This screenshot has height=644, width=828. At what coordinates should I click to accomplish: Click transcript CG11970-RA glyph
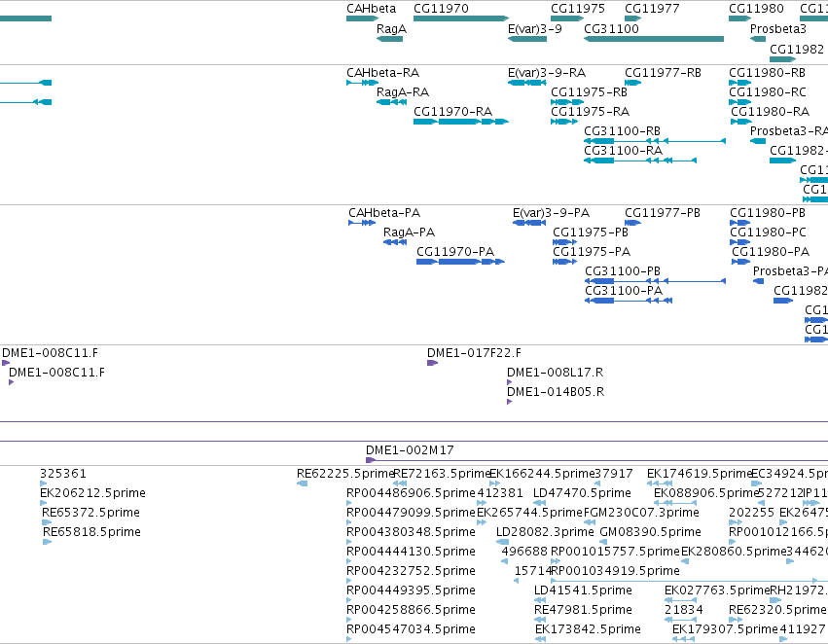click(461, 122)
